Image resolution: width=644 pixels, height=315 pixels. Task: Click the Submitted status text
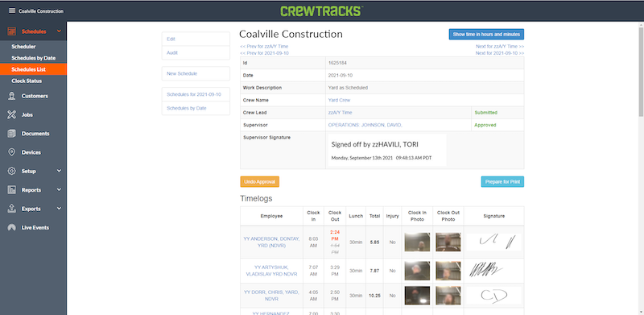(486, 112)
